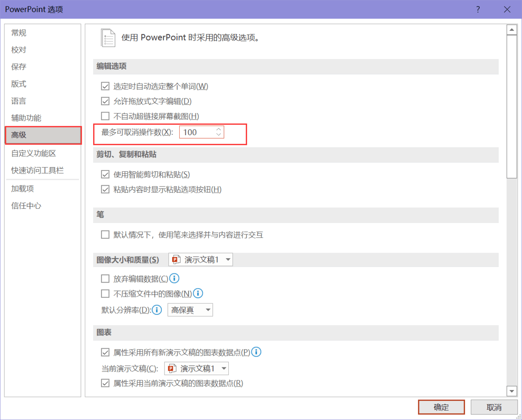This screenshot has height=420, width=522.
Task: Toggle 选定时自动选定整个单词 checkbox
Action: [x=105, y=86]
